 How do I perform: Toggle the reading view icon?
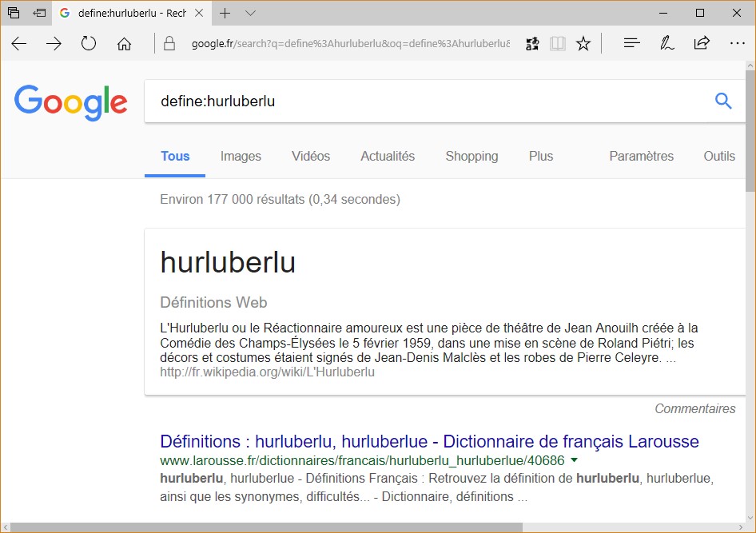(x=557, y=44)
